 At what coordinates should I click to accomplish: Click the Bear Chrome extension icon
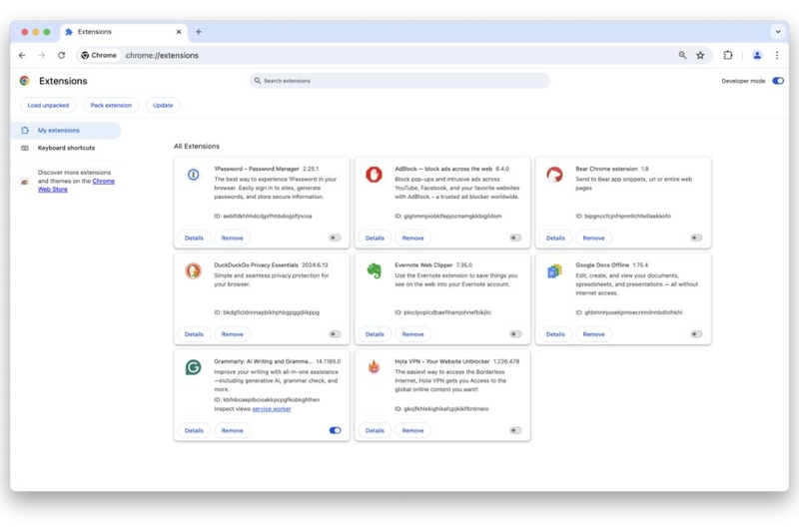tap(554, 174)
